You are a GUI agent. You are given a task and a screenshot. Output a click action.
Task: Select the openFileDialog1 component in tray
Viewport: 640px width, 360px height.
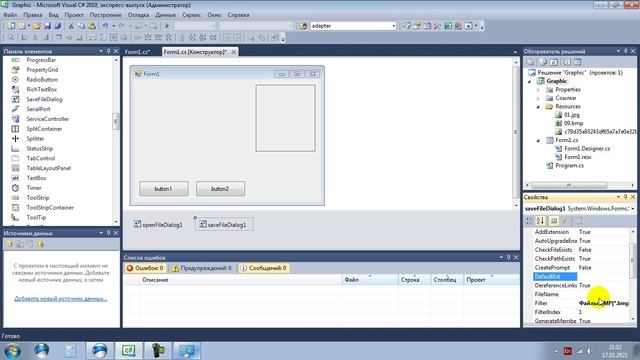coord(158,224)
